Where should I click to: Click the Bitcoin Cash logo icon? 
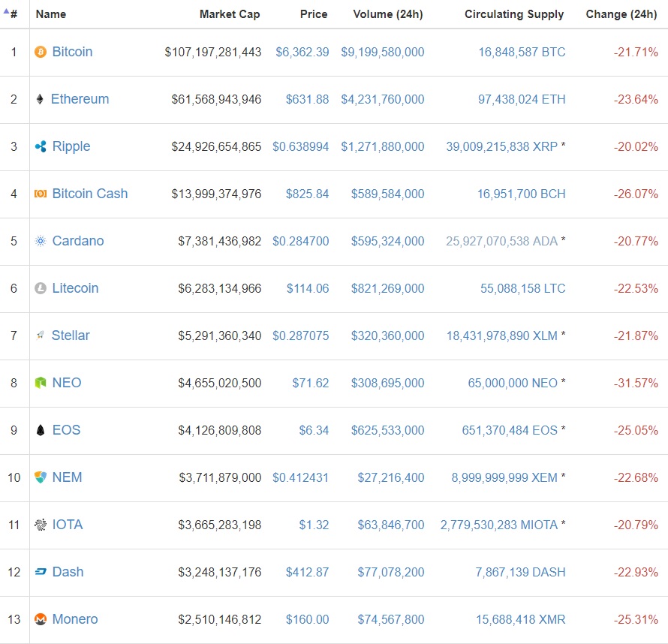pyautogui.click(x=41, y=194)
